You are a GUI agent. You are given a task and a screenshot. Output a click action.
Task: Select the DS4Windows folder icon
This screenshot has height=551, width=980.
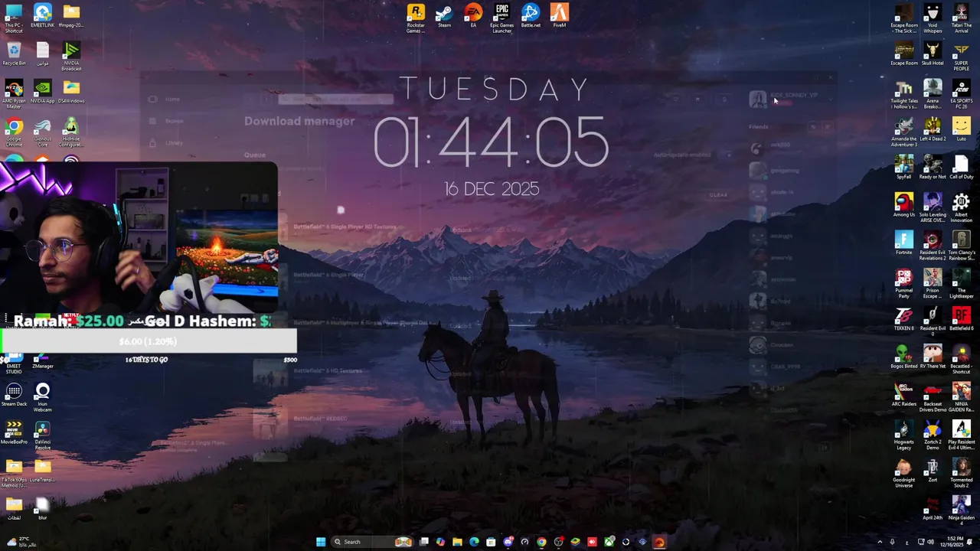click(x=71, y=92)
